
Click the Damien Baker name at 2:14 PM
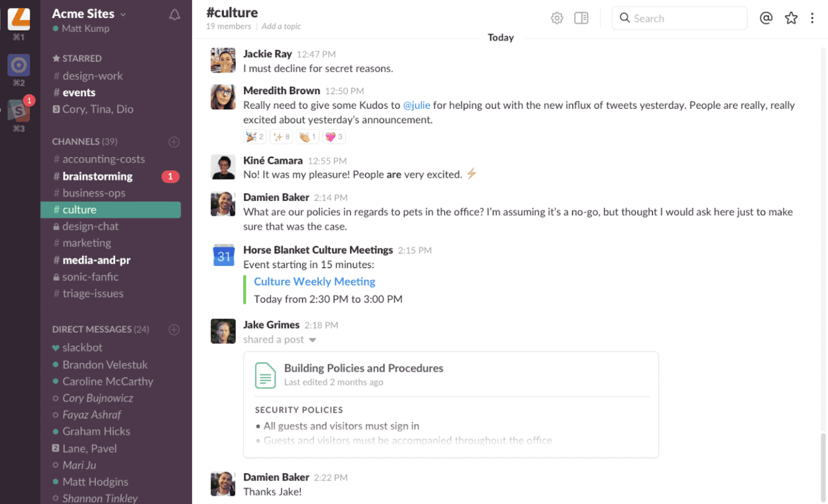pyautogui.click(x=276, y=197)
